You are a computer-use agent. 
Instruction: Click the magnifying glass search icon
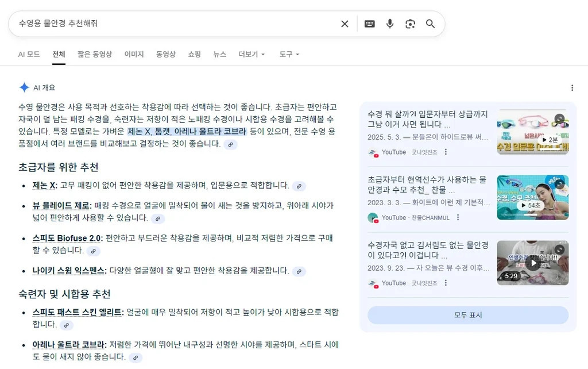pos(430,24)
